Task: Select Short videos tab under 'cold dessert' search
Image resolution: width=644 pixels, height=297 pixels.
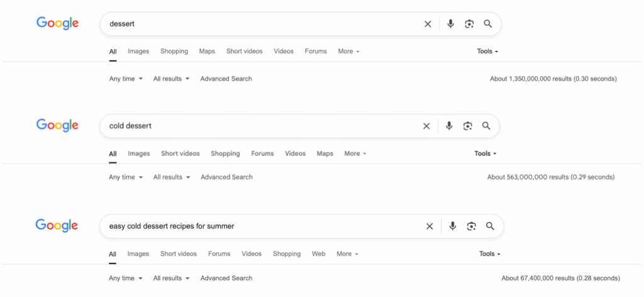Action: point(180,154)
